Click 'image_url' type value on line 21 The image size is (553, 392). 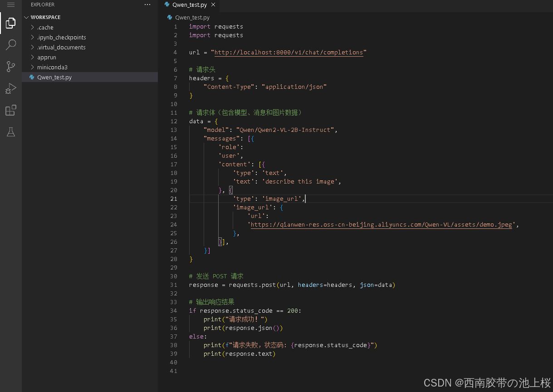[x=281, y=199]
